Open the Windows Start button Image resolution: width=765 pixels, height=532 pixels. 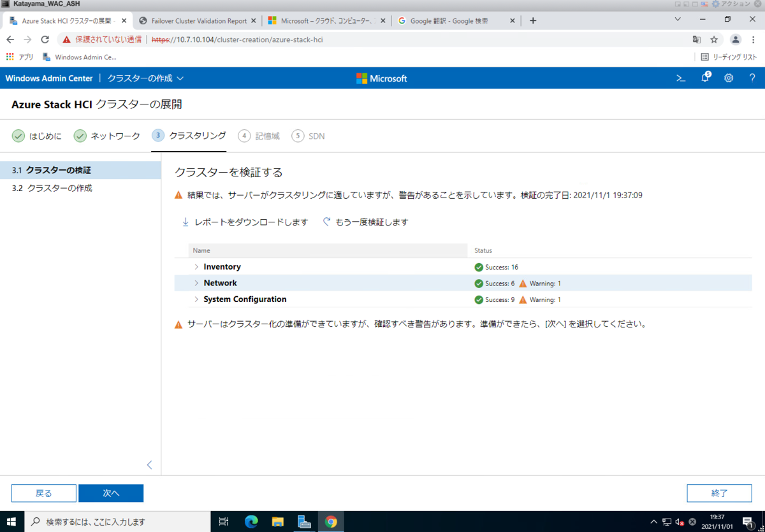(11, 521)
